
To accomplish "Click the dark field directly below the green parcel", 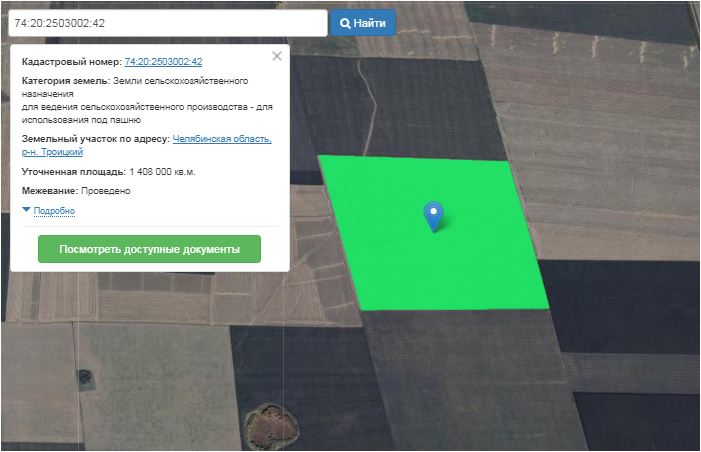I will [460, 370].
